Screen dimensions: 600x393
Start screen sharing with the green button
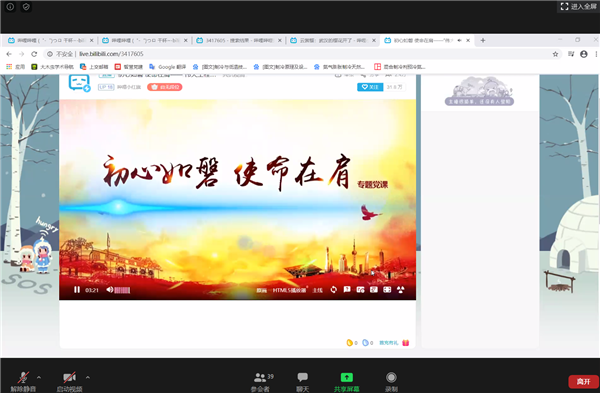click(x=347, y=381)
